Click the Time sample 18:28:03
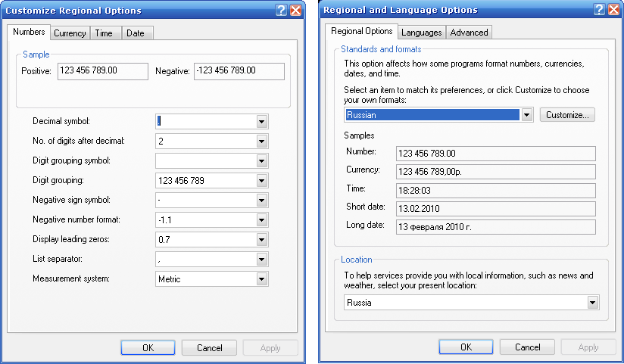The height and width of the screenshot is (364, 624). pos(496,191)
